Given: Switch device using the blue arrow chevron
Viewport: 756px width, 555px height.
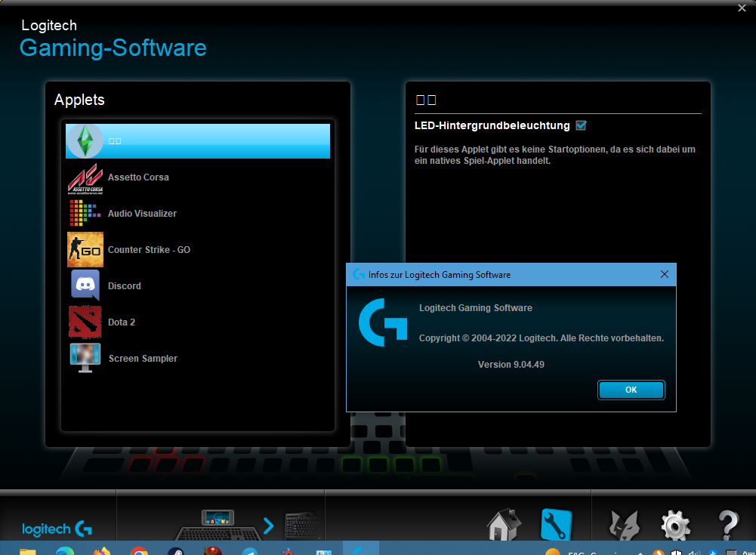Looking at the screenshot, I should [x=269, y=526].
